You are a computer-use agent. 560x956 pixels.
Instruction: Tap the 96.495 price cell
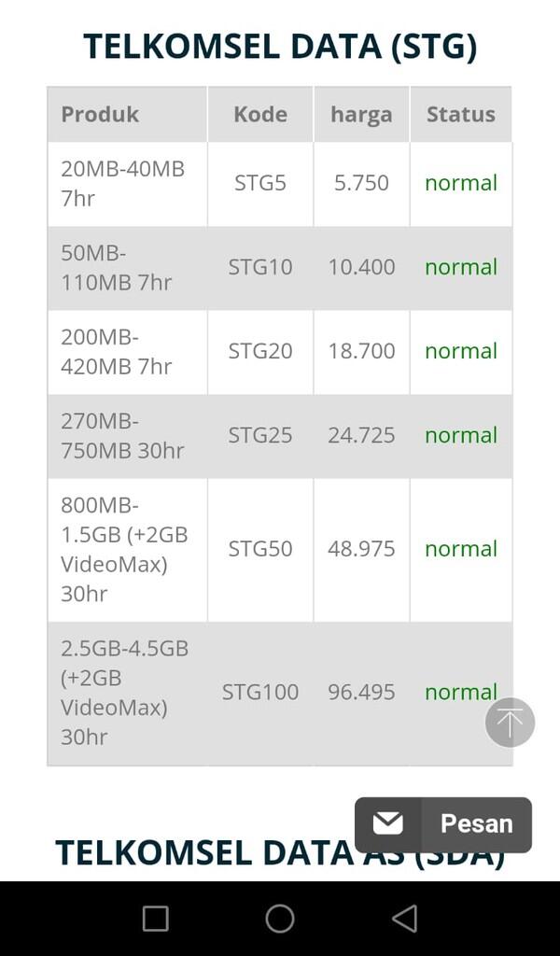tap(361, 694)
